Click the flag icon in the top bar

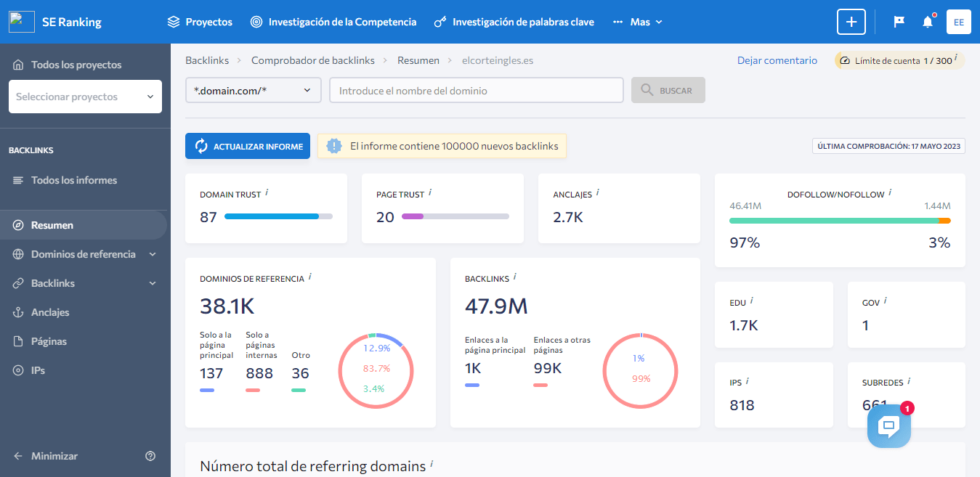coord(899,22)
